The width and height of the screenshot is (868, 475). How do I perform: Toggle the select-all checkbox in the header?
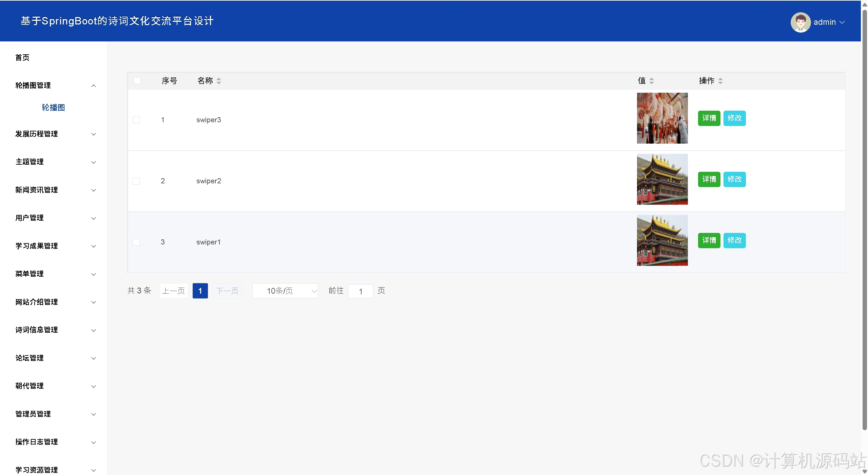137,80
